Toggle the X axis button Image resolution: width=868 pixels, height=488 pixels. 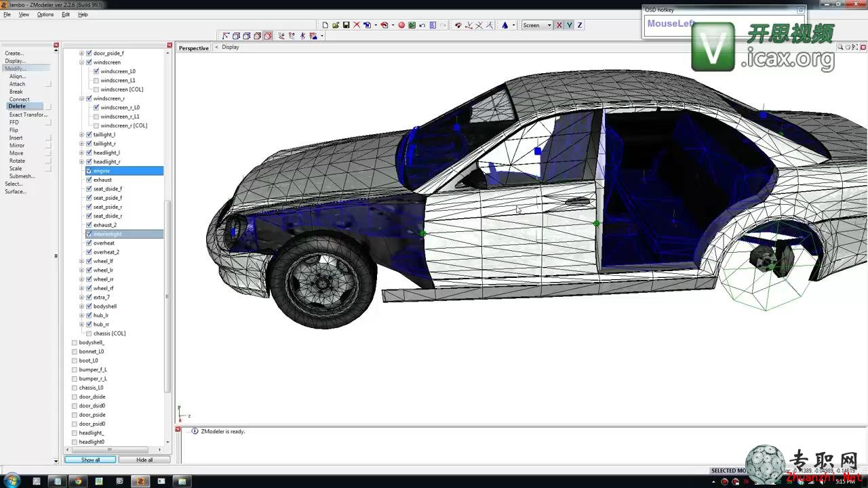559,25
